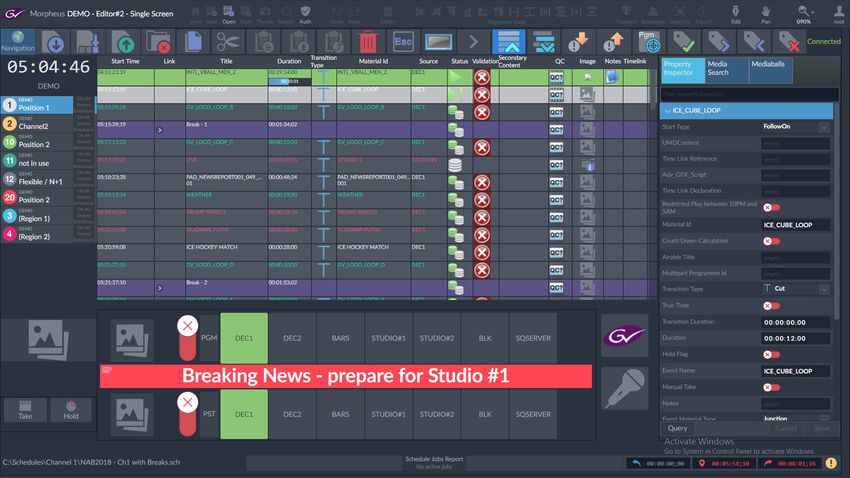Click the purple GV logo thumbnail
This screenshot has height=478, width=850.
[625, 336]
